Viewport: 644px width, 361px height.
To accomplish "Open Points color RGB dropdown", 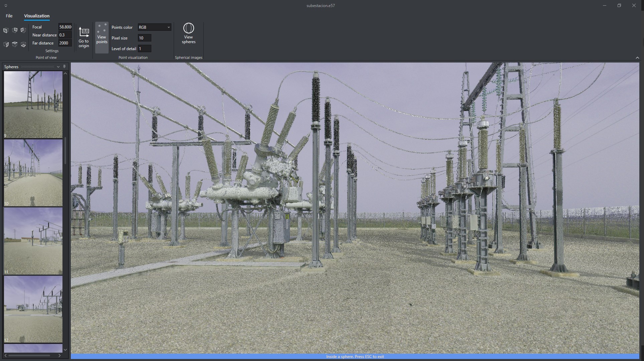I will (x=155, y=27).
